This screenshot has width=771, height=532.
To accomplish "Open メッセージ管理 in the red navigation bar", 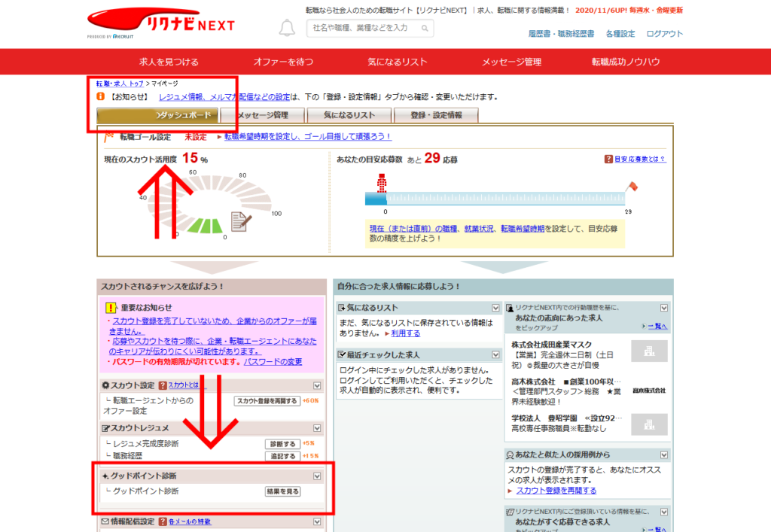I will click(x=511, y=62).
